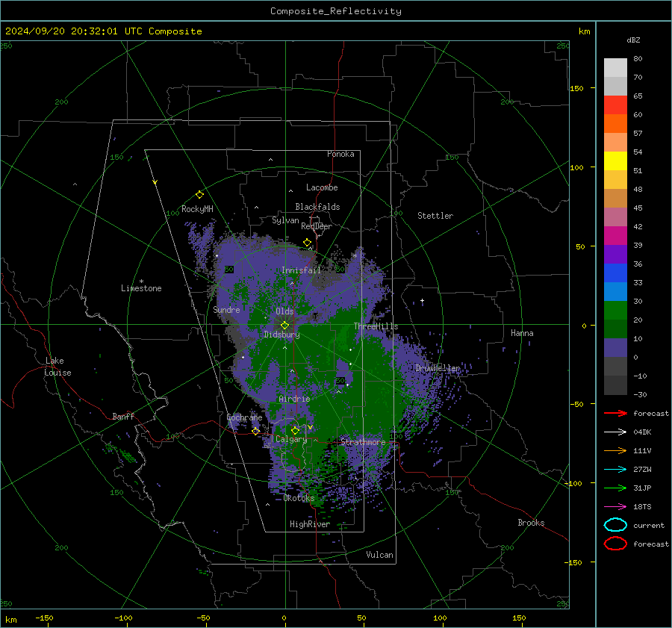The width and height of the screenshot is (672, 628).
Task: Click the yellow diamond marker below Cochrane
Action: pyautogui.click(x=255, y=431)
